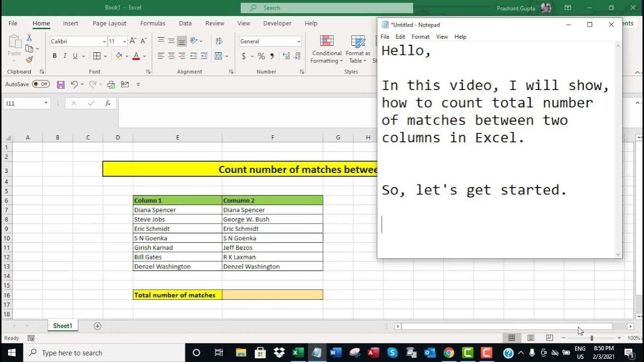The width and height of the screenshot is (644, 362).
Task: Switch to the Developer tab
Action: 277,23
